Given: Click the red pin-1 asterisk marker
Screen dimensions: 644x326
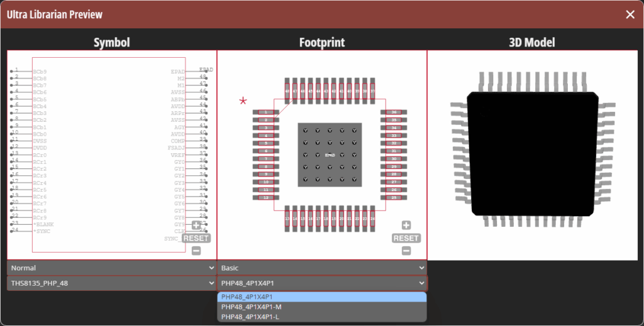Looking at the screenshot, I should pyautogui.click(x=243, y=101).
